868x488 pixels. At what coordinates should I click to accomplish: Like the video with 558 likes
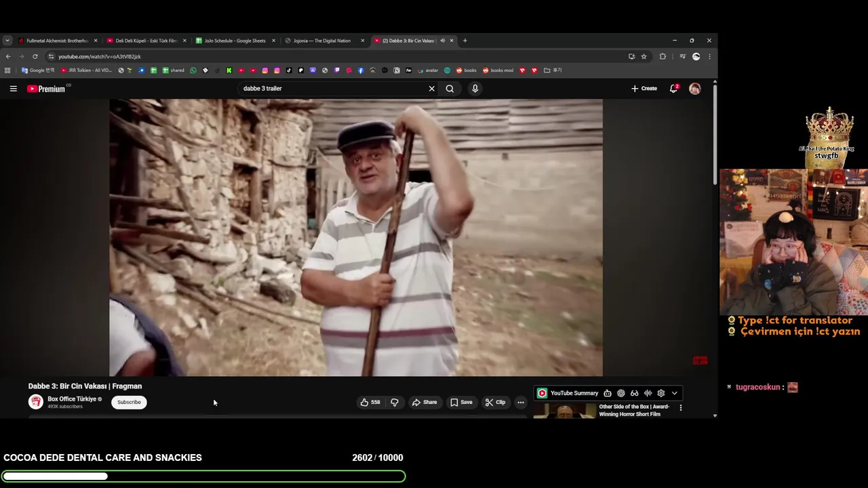(370, 402)
